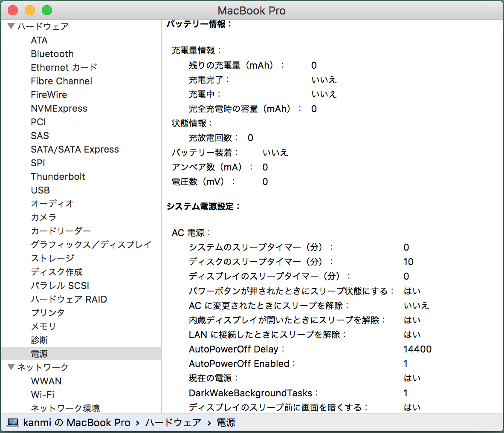The width and height of the screenshot is (504, 433).
Task: Select Fibre Channel in the sidebar
Action: [x=61, y=81]
